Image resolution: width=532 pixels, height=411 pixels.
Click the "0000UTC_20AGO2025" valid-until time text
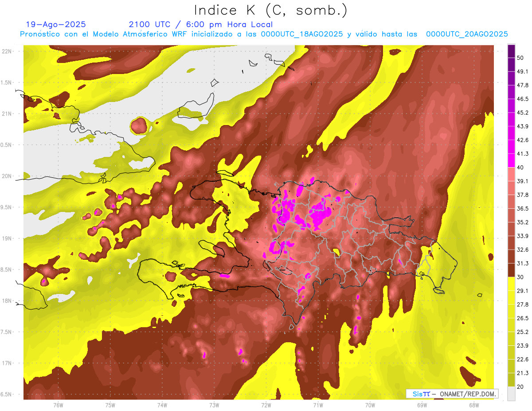pos(467,34)
